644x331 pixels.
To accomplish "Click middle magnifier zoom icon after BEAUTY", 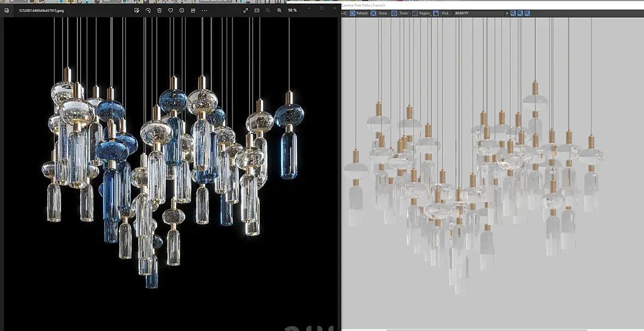I will coord(520,13).
